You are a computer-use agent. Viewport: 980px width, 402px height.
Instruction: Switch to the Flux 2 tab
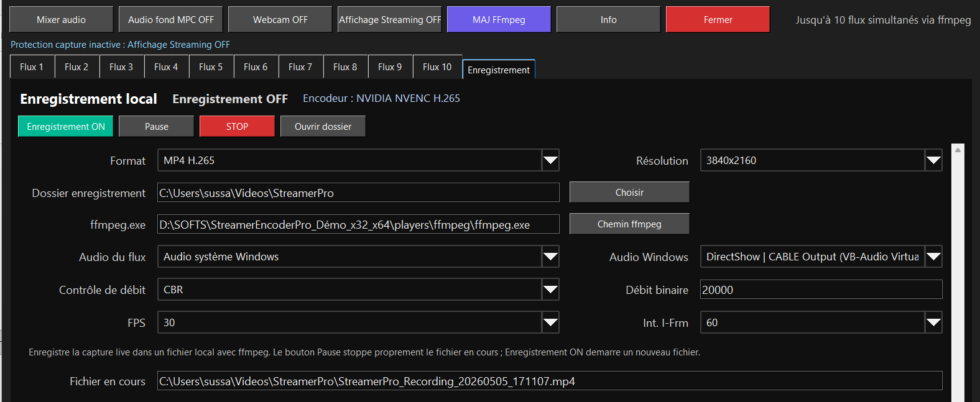click(77, 66)
